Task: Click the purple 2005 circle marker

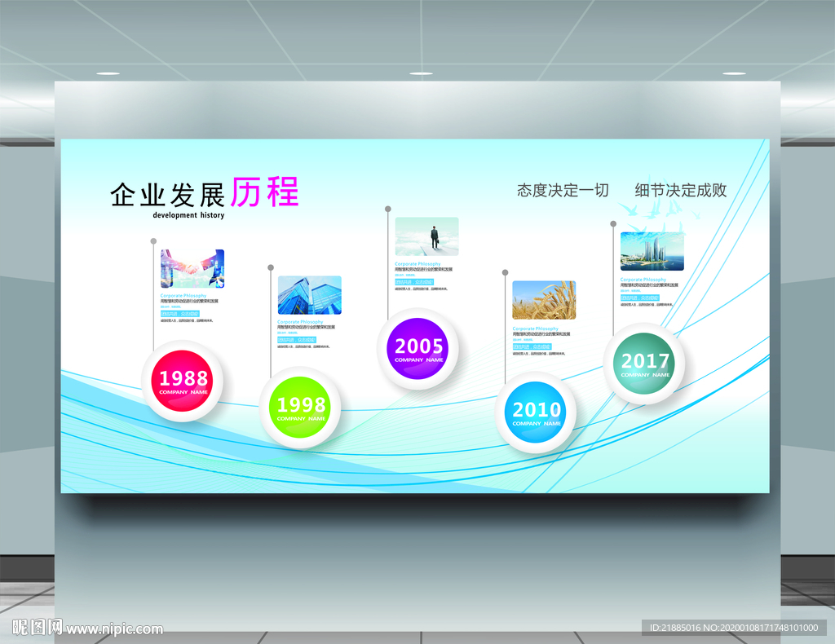Action: (x=418, y=349)
